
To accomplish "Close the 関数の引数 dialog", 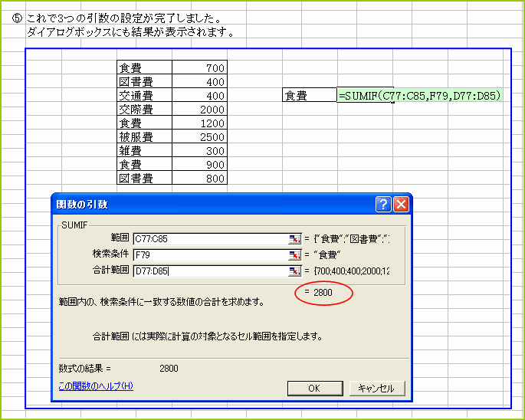I will click(x=401, y=204).
